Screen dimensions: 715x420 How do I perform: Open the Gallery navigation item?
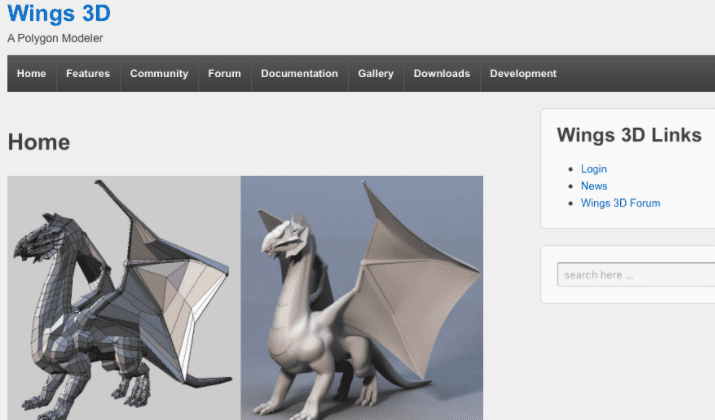376,73
